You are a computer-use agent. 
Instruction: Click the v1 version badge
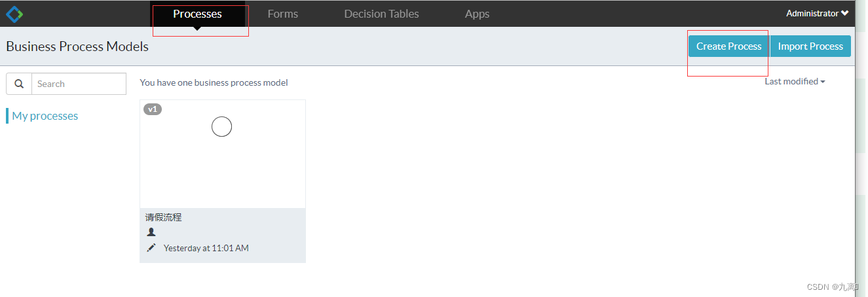pos(153,109)
